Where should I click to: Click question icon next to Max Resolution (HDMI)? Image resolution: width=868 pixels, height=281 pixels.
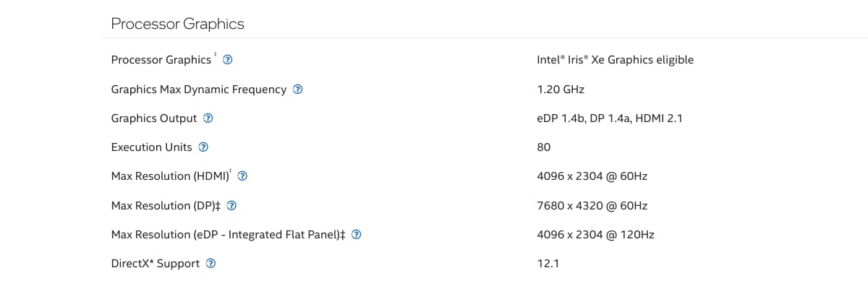(243, 176)
